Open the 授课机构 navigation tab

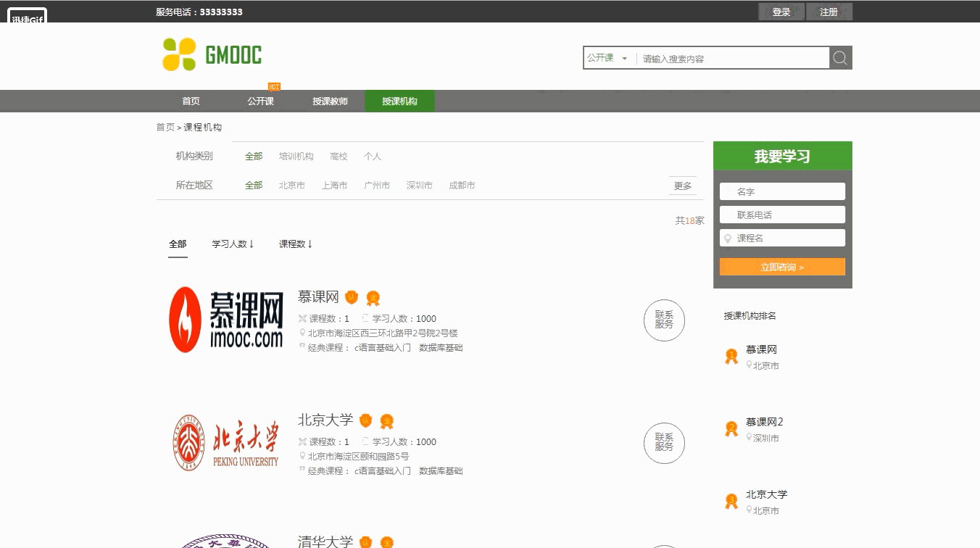click(399, 101)
